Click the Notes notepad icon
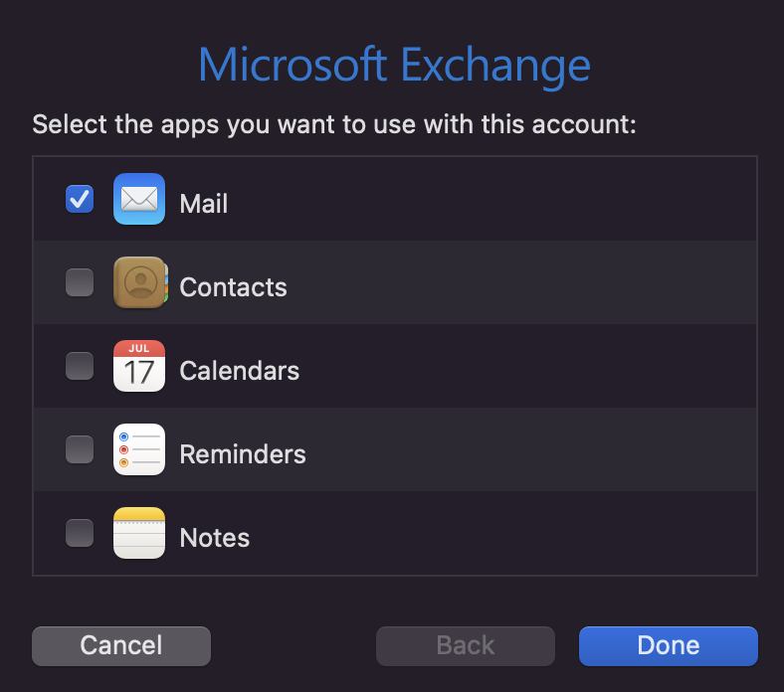The width and height of the screenshot is (784, 692). 139,533
